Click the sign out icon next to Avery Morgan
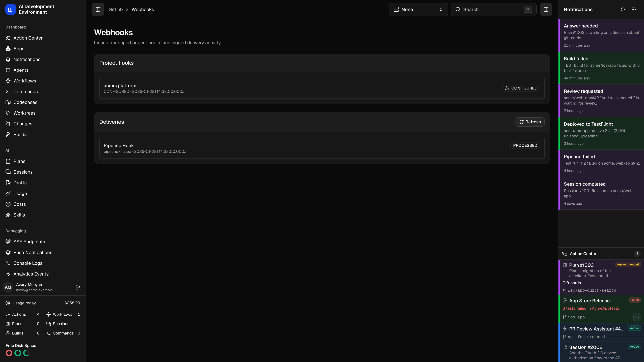 [78, 287]
